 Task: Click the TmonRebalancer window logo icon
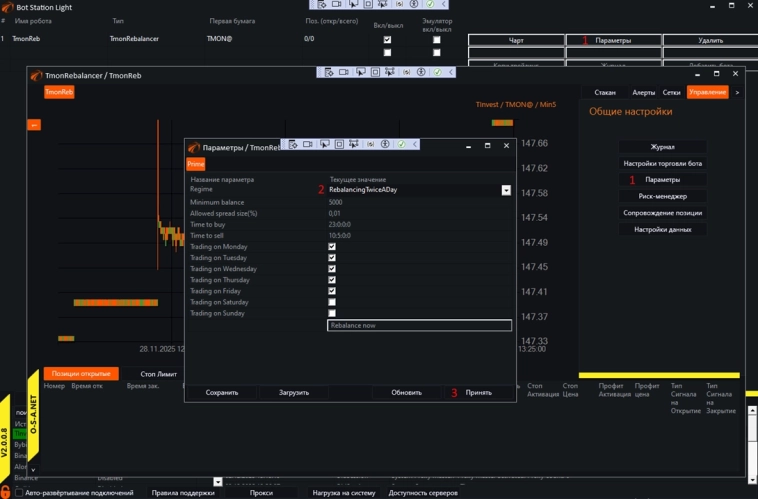(36, 75)
